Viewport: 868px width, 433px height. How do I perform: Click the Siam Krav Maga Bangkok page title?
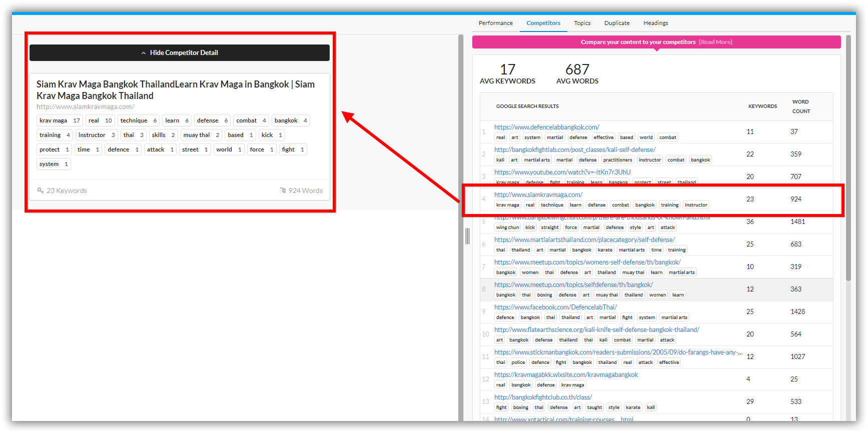176,90
